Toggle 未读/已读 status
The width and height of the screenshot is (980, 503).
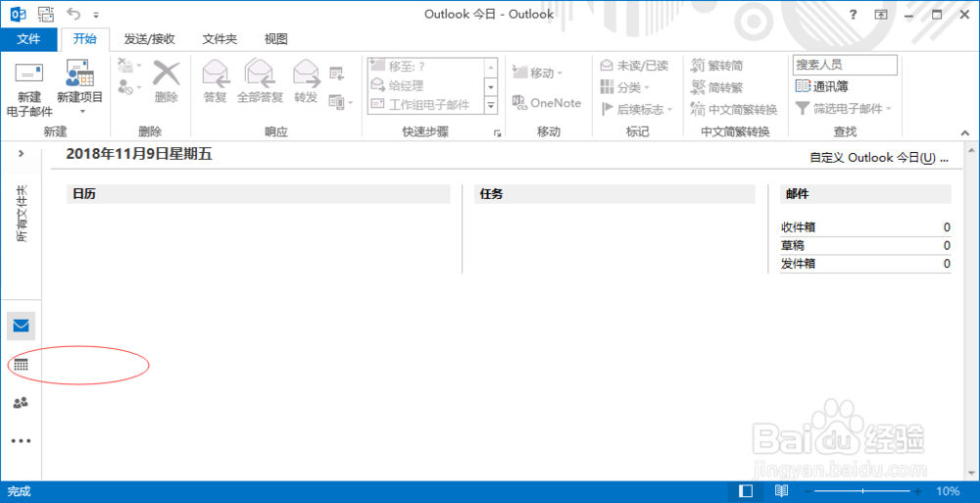634,65
